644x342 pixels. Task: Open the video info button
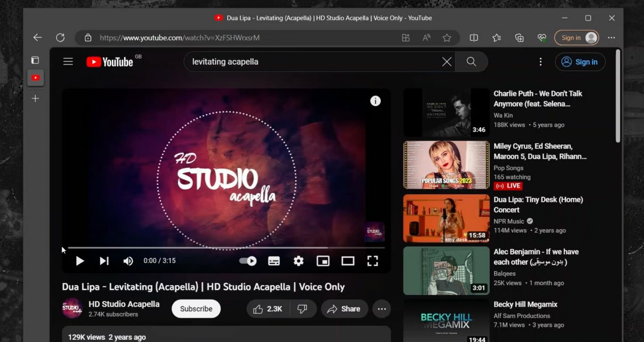(375, 100)
